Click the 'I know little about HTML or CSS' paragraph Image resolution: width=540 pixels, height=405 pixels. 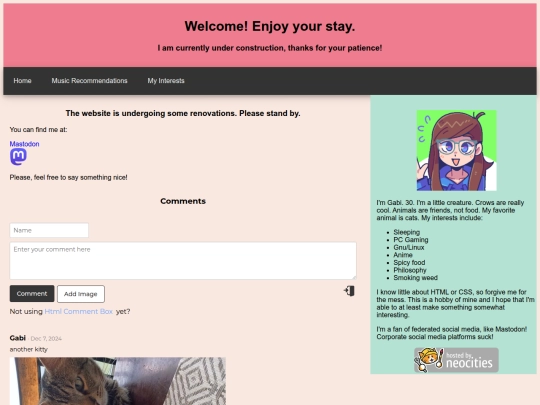[456, 303]
